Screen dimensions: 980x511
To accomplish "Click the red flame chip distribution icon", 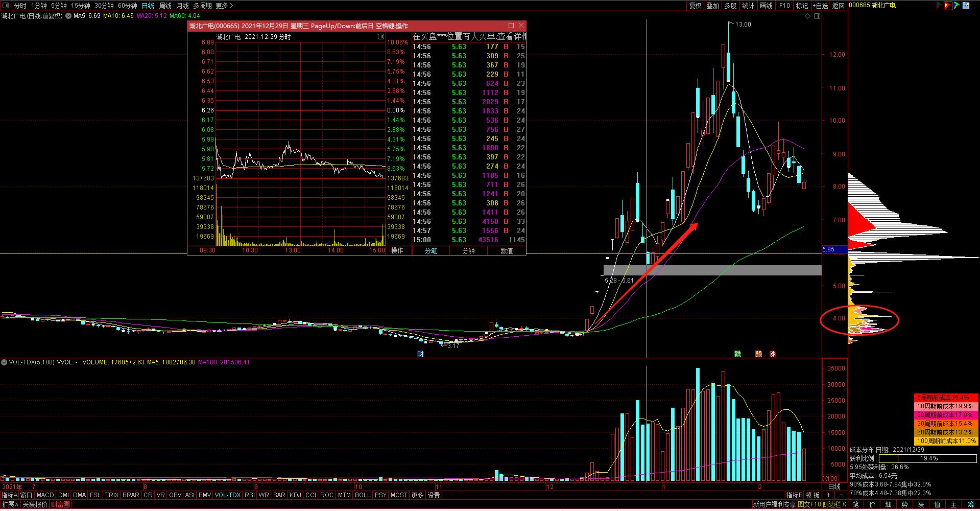I will [948, 6].
